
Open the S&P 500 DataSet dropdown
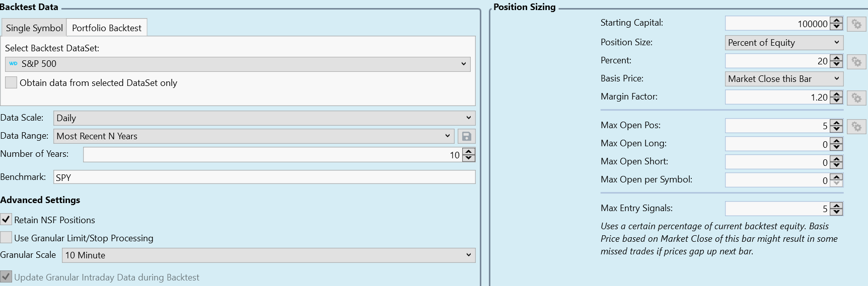pyautogui.click(x=238, y=64)
